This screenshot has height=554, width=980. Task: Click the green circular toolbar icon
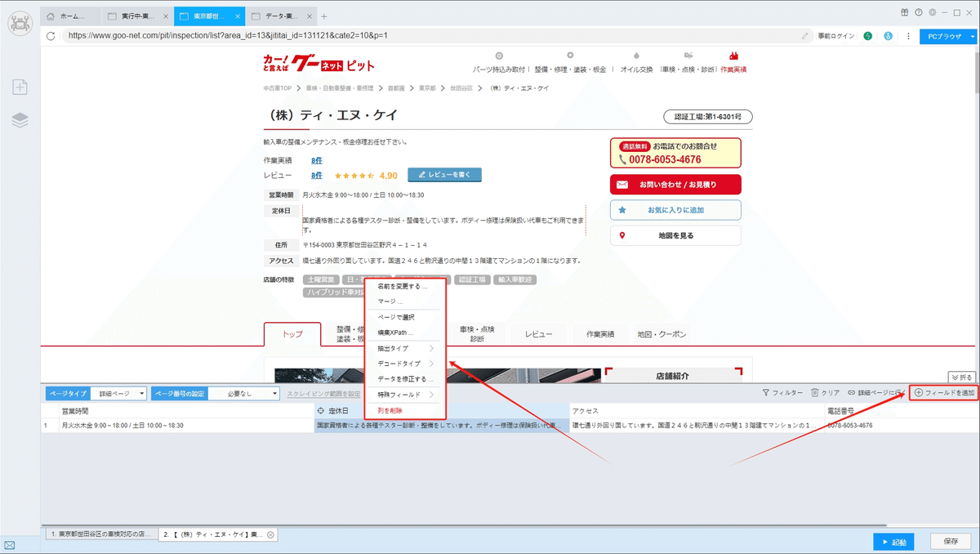point(868,36)
